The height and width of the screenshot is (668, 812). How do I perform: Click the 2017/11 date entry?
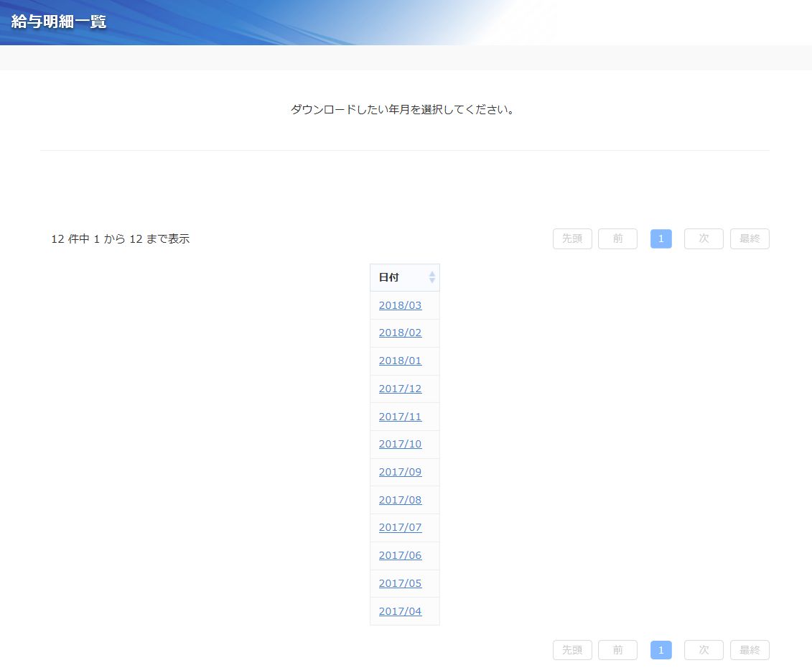400,417
